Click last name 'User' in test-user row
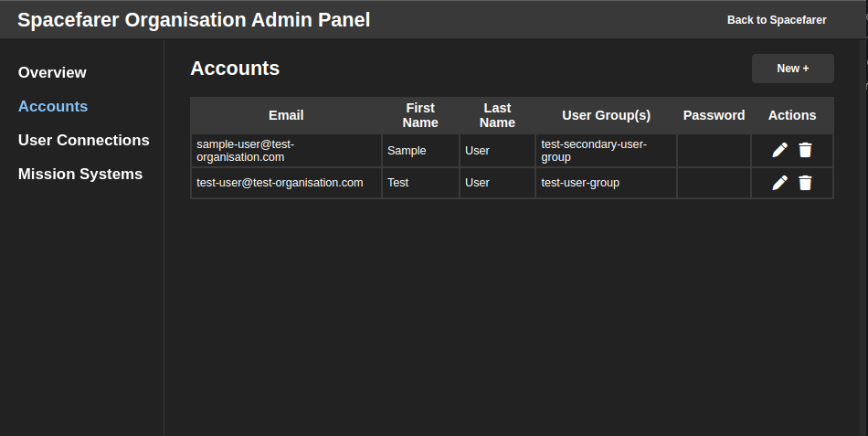This screenshot has width=868, height=436. (497, 183)
